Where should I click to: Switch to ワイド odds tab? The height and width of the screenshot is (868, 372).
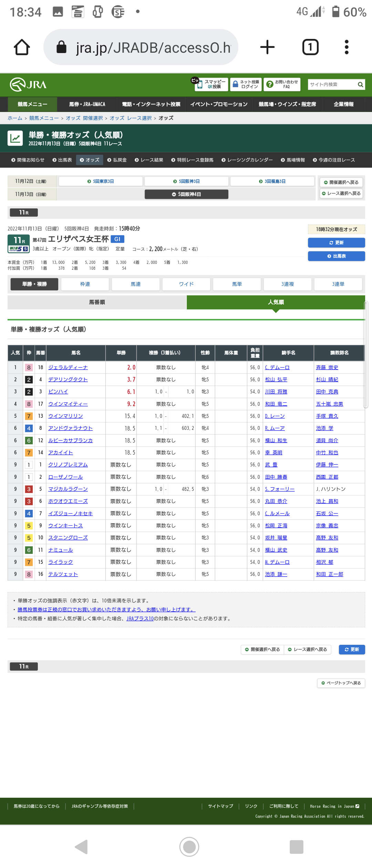pyautogui.click(x=186, y=284)
